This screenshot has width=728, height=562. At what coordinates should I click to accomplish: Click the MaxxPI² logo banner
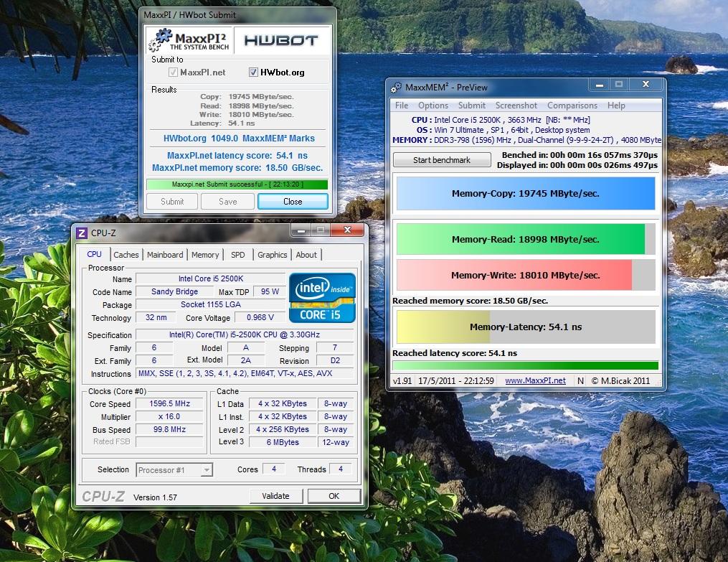(x=189, y=40)
